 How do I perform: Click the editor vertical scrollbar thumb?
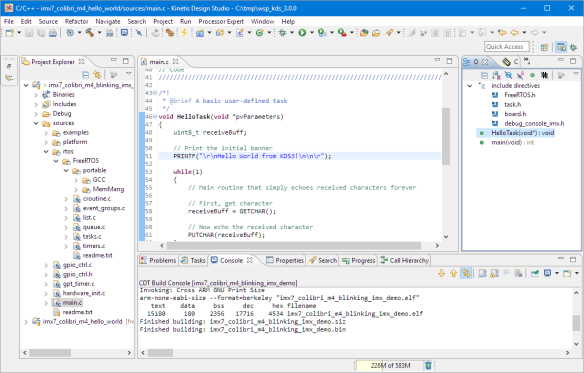point(446,136)
